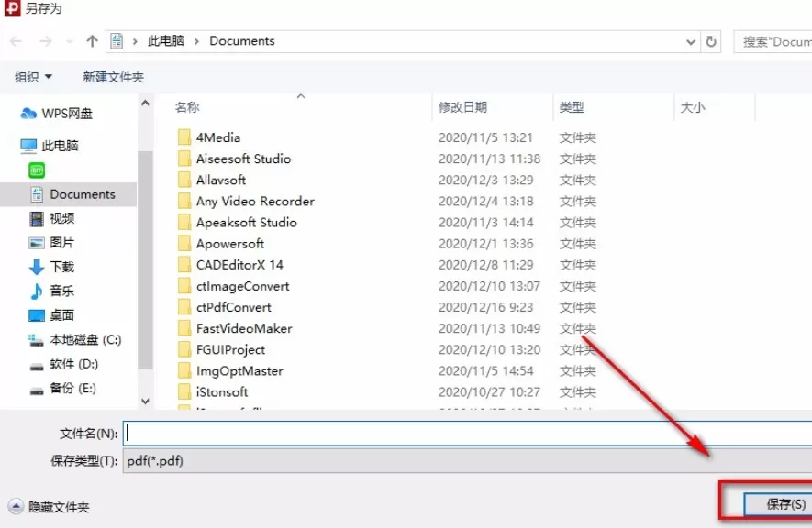The width and height of the screenshot is (812, 528).
Task: Refresh the Documents folder view
Action: click(x=711, y=41)
